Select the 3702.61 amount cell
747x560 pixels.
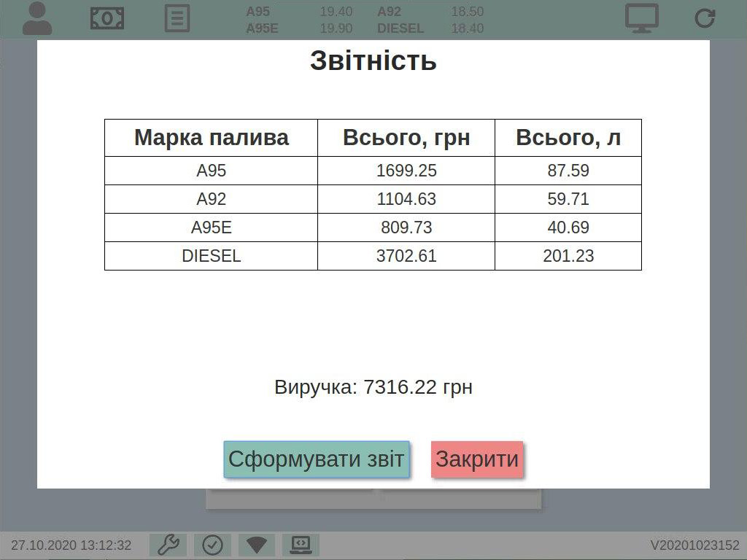(x=406, y=256)
